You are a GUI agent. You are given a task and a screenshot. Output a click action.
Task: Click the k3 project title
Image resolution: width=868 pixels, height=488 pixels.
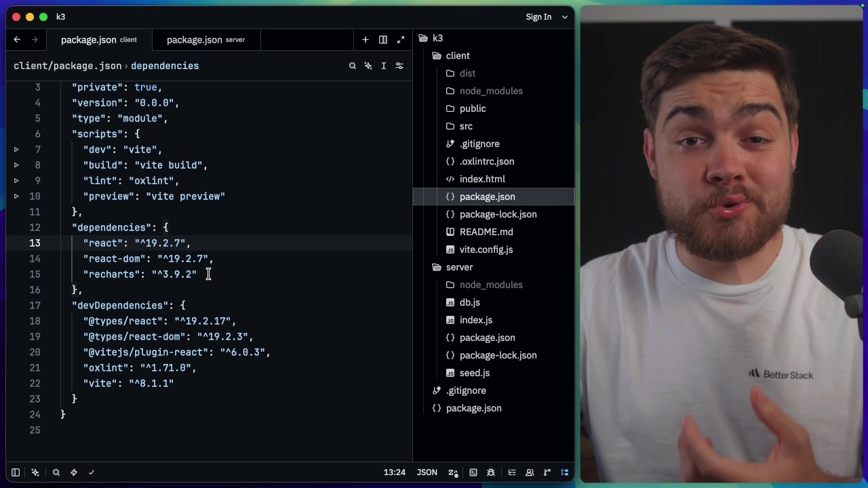click(x=60, y=17)
